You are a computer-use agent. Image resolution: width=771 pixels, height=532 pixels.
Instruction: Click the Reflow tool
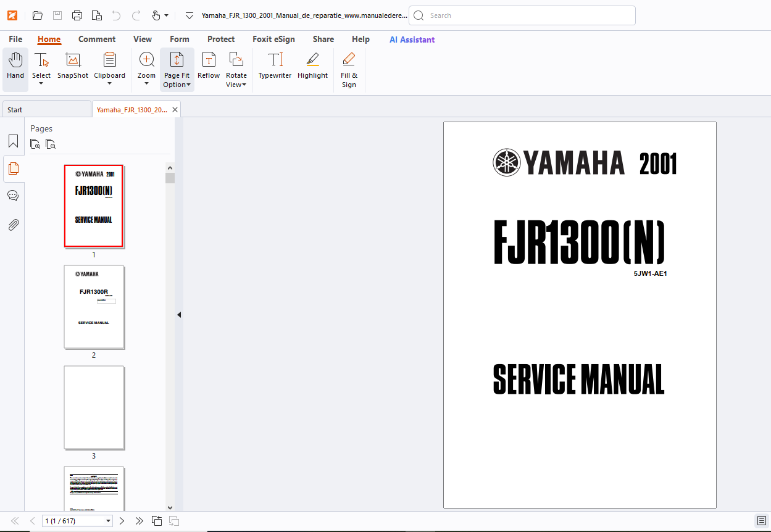point(209,66)
